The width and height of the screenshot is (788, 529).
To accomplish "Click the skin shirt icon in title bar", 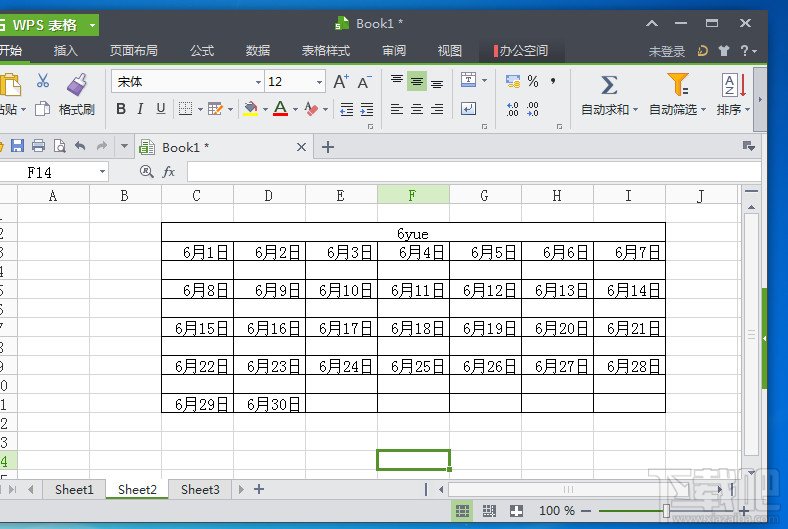I will 724,51.
